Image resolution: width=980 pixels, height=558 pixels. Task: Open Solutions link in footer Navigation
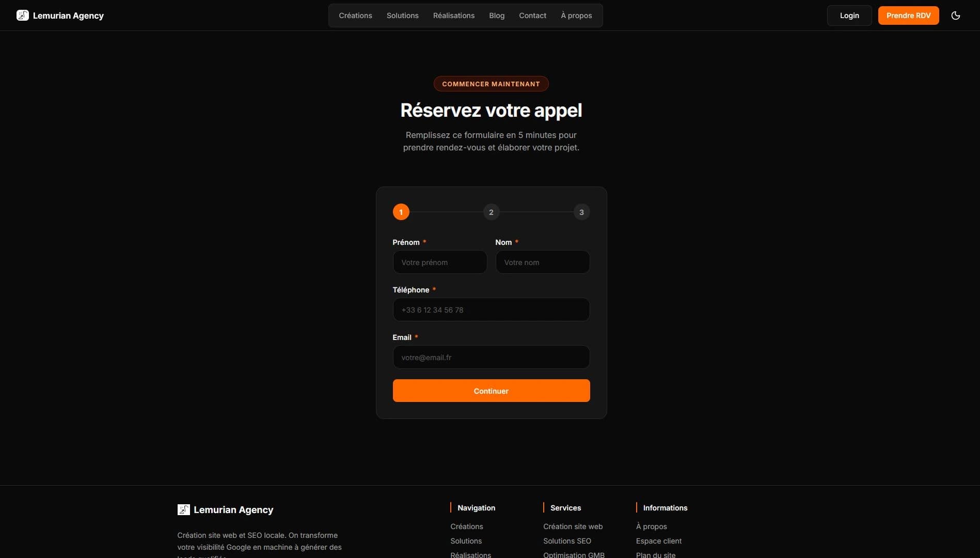[466, 541]
